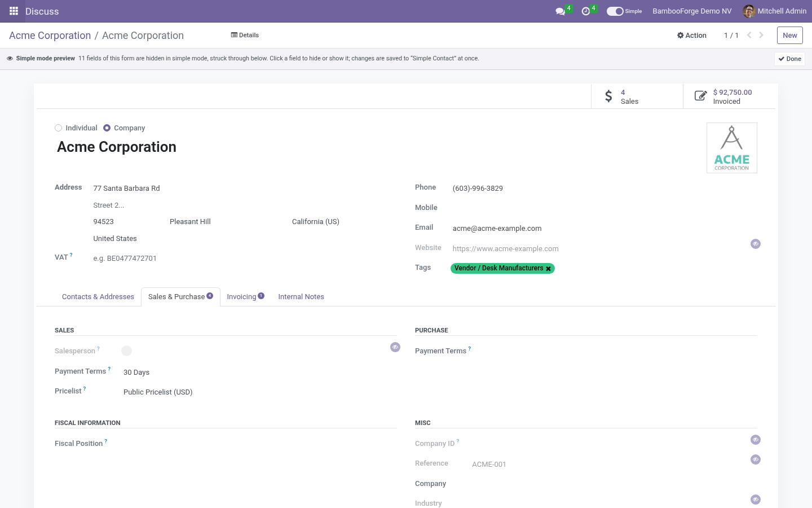Open the conversations messages icon
This screenshot has height=508, width=812.
coord(561,11)
